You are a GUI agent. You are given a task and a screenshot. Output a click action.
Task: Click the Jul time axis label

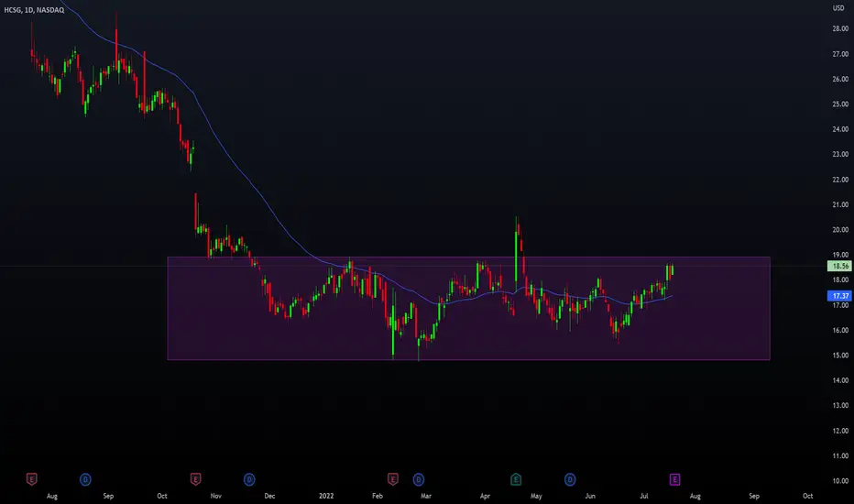tap(644, 496)
